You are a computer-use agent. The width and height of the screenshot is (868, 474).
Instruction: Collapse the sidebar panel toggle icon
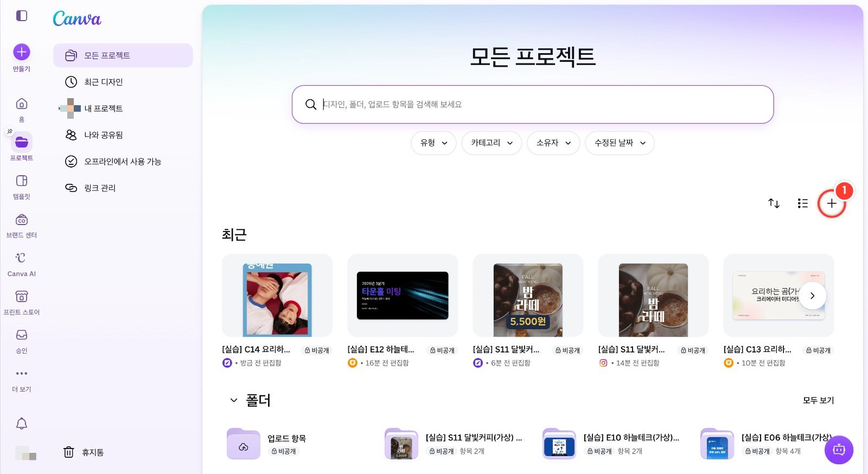(x=22, y=16)
